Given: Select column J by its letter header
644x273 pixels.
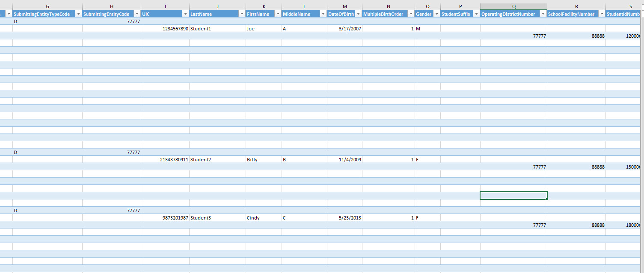Looking at the screenshot, I should [217, 6].
